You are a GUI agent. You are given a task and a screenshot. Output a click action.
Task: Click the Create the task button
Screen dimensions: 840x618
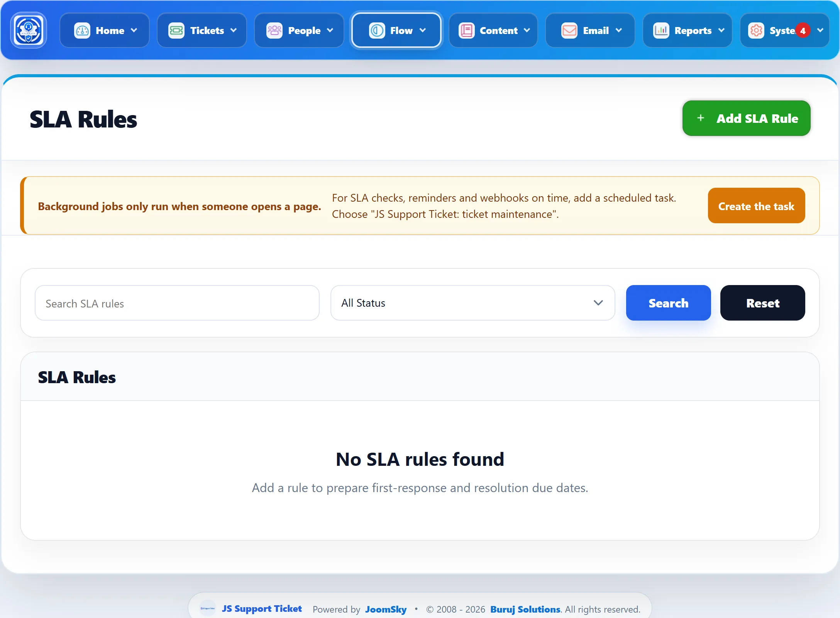756,205
